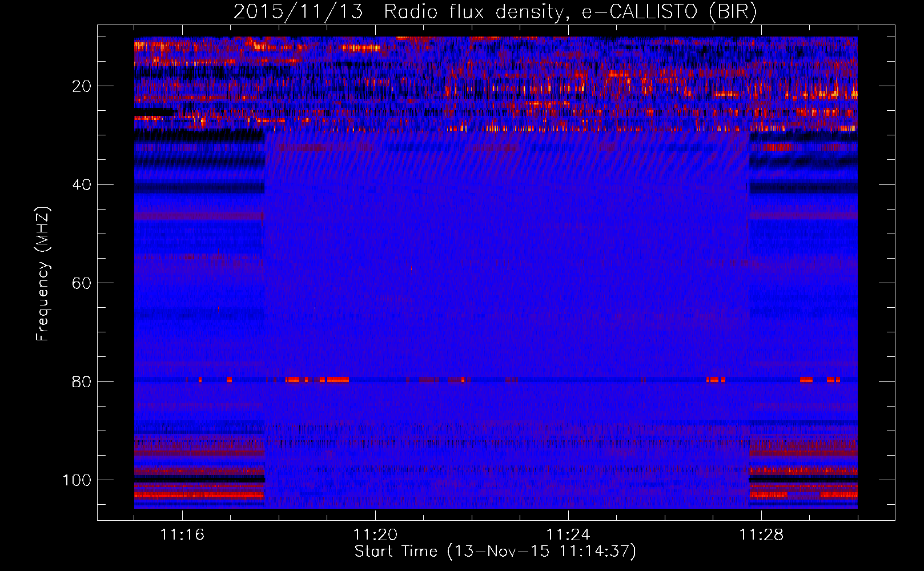Click the 'Frequency (MHZ)' y-axis label
Viewport: 924px width, 571px height.
[x=43, y=274]
